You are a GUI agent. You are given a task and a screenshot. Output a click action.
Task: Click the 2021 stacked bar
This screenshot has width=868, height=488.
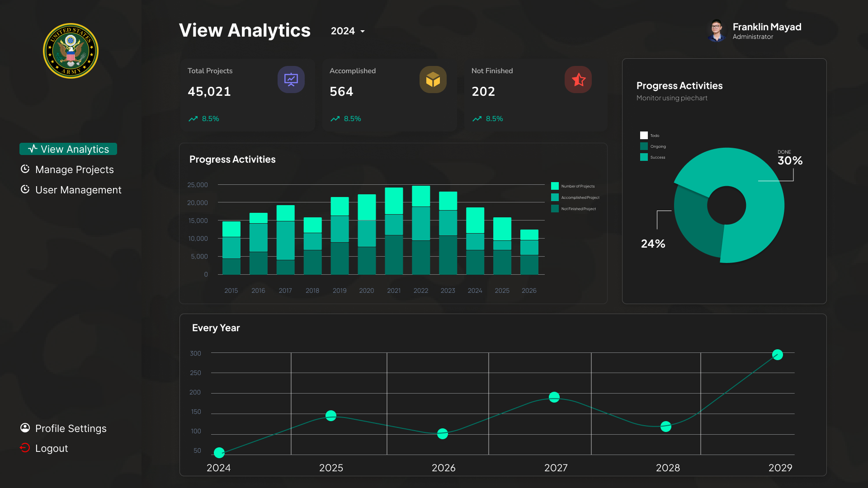(394, 231)
